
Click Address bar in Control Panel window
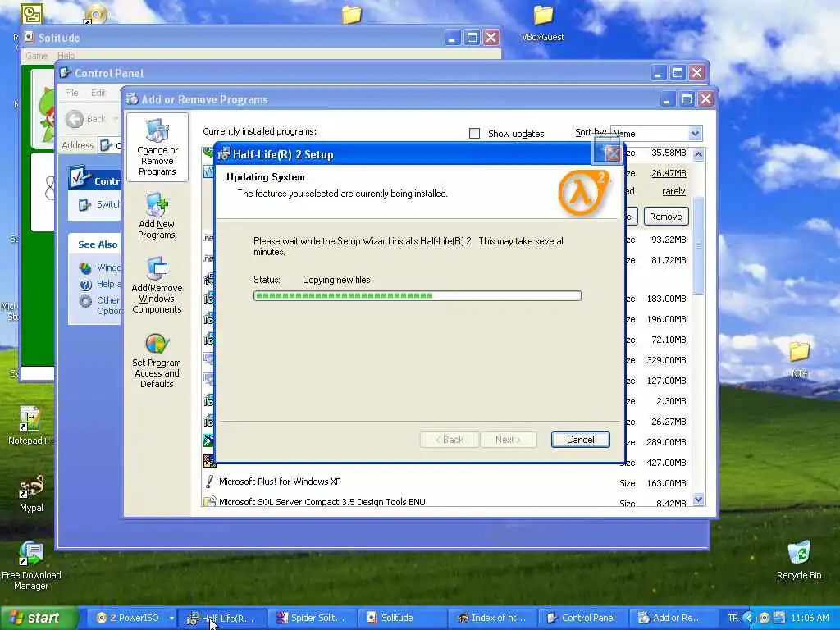tap(110, 145)
